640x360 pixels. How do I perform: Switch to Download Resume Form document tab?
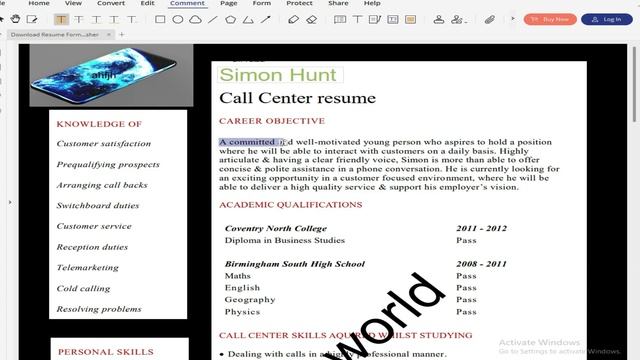[x=55, y=35]
